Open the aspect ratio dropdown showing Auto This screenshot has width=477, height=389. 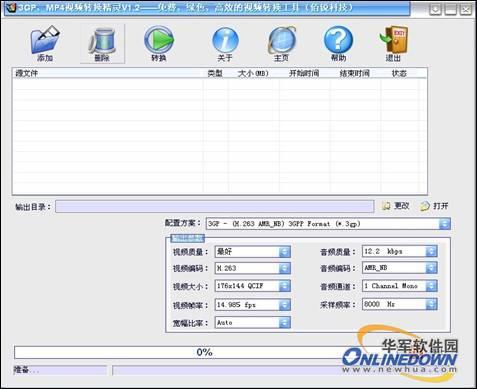253,322
